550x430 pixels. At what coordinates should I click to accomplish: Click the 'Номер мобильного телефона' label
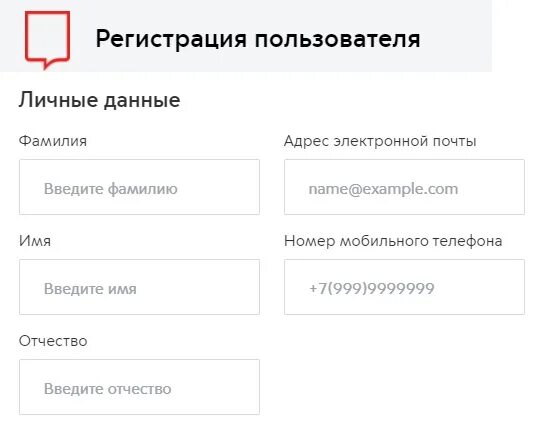coord(393,241)
